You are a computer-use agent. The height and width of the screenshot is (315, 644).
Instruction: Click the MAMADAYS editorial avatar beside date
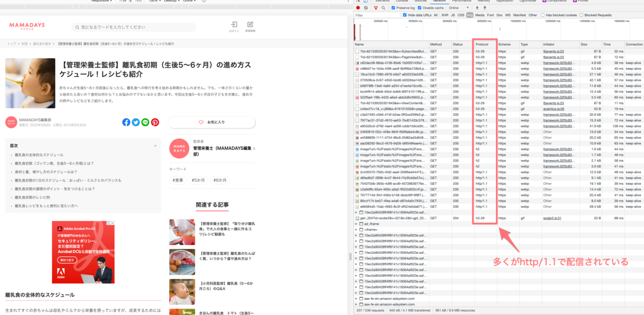[11, 122]
